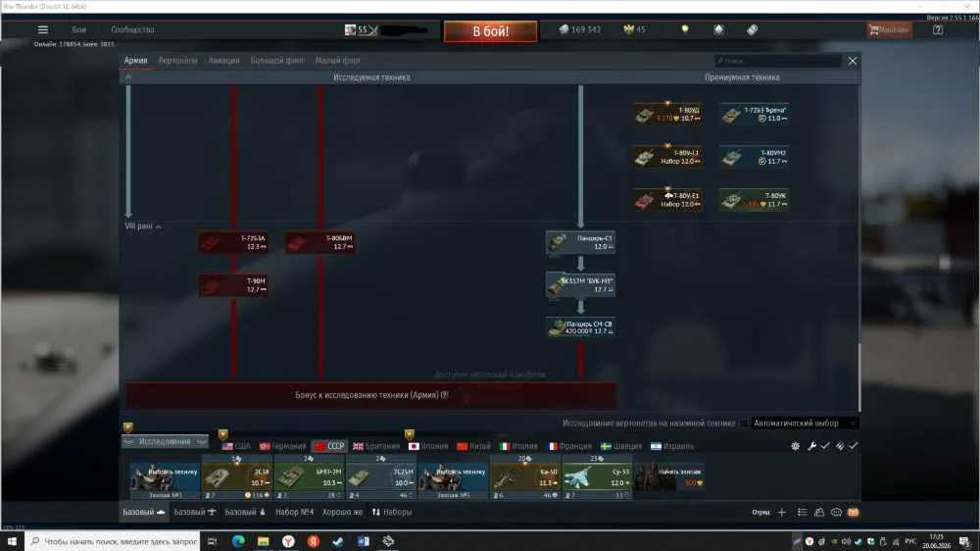Select the Франция nation
980x551 pixels.
tap(569, 446)
